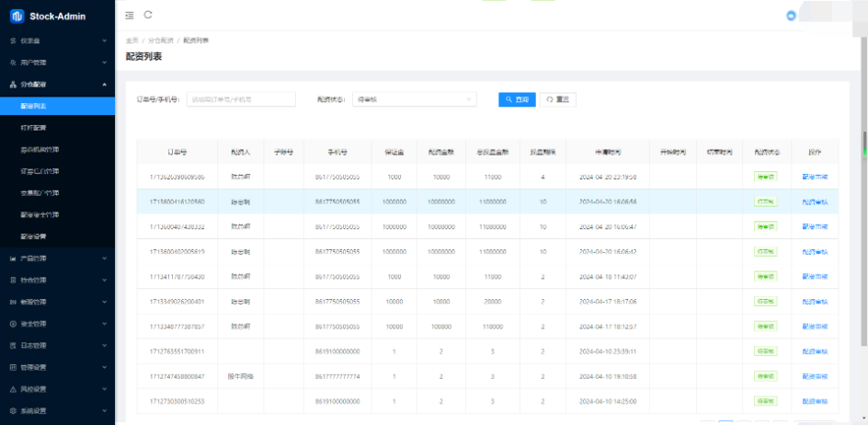Click the timestamp 2024-04-20 23:19:58
The height and width of the screenshot is (425, 868).
[608, 177]
